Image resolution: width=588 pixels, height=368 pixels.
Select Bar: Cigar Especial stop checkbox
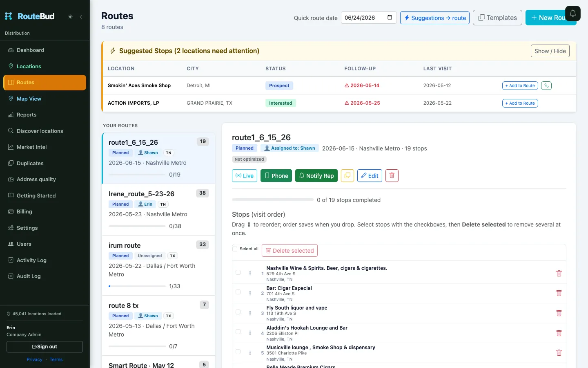[x=238, y=292]
